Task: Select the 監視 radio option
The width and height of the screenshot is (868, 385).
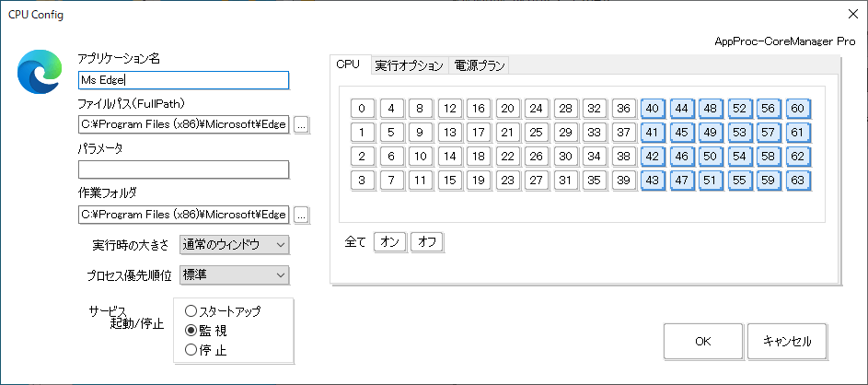Action: (191, 330)
